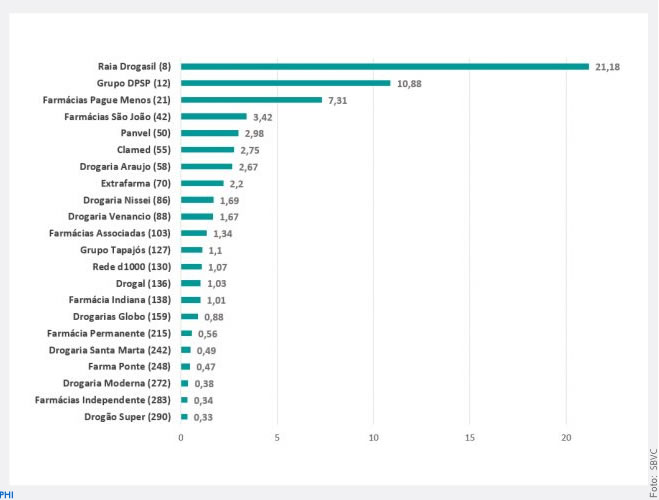Click the 21,18 value label
This screenshot has width=659, height=500.
click(607, 67)
